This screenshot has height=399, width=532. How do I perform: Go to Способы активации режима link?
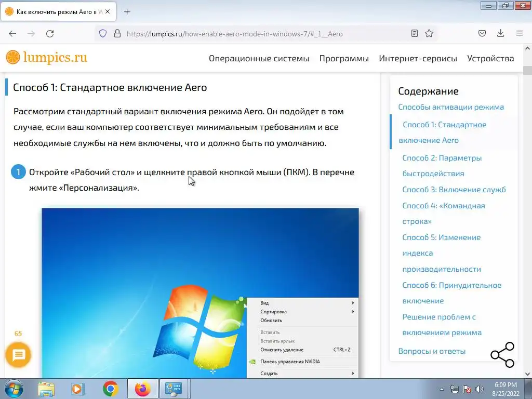(x=451, y=107)
